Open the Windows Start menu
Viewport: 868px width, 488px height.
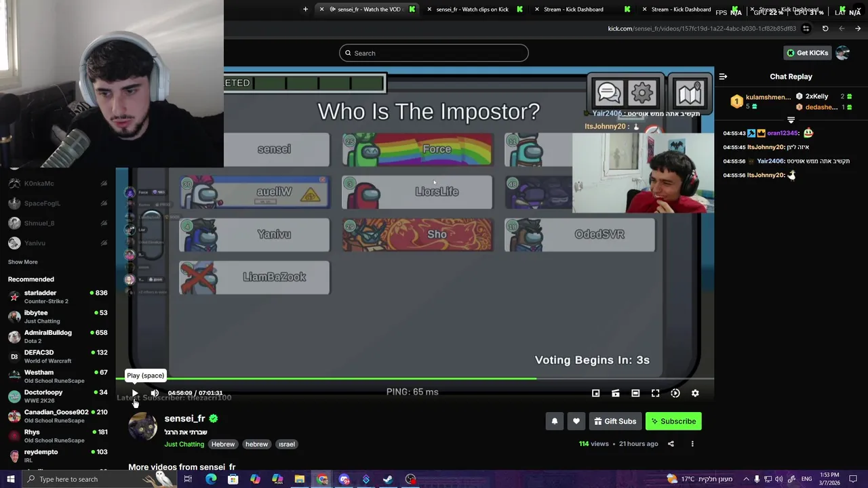pyautogui.click(x=10, y=479)
